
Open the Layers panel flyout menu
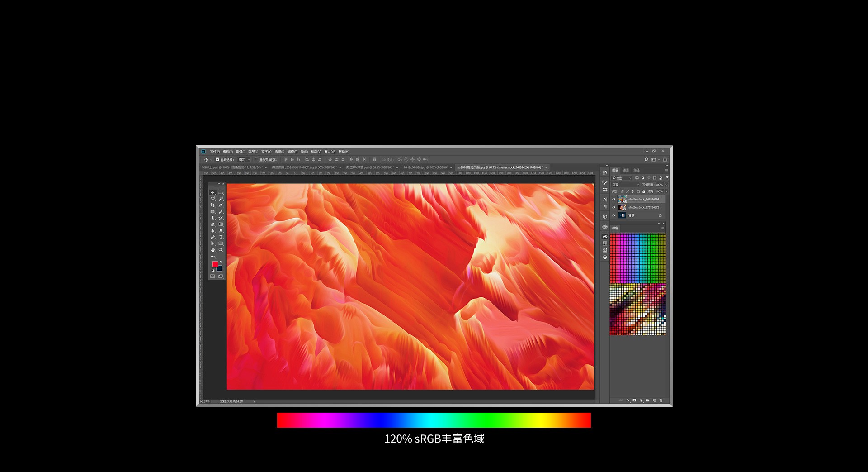(x=666, y=170)
